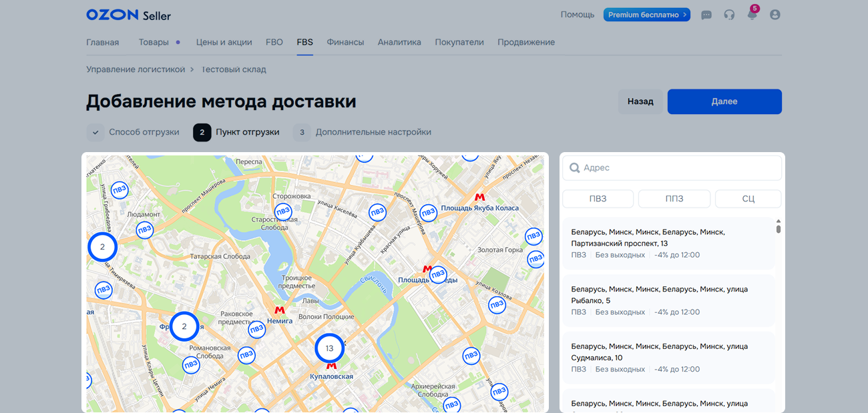Select ПВЗ marker near Людамонт on map

(145, 230)
